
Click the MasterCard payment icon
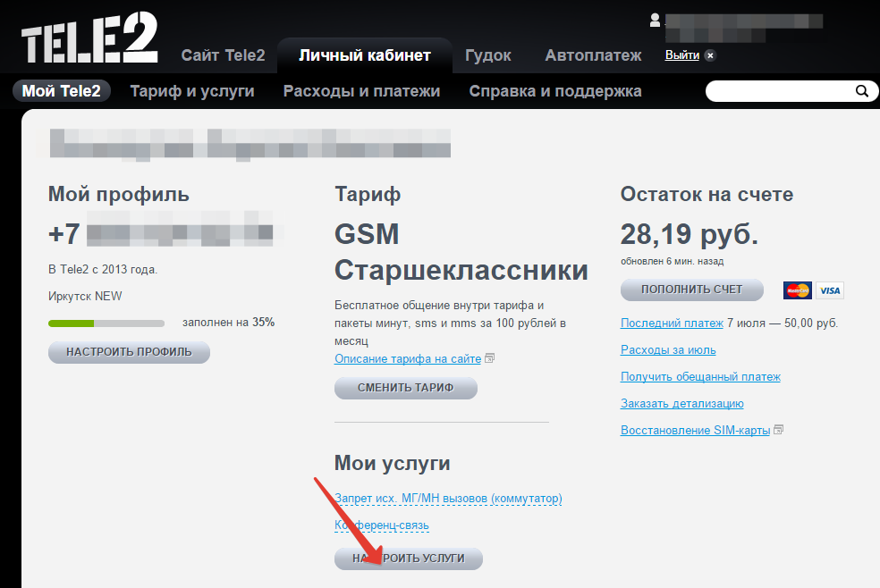796,290
